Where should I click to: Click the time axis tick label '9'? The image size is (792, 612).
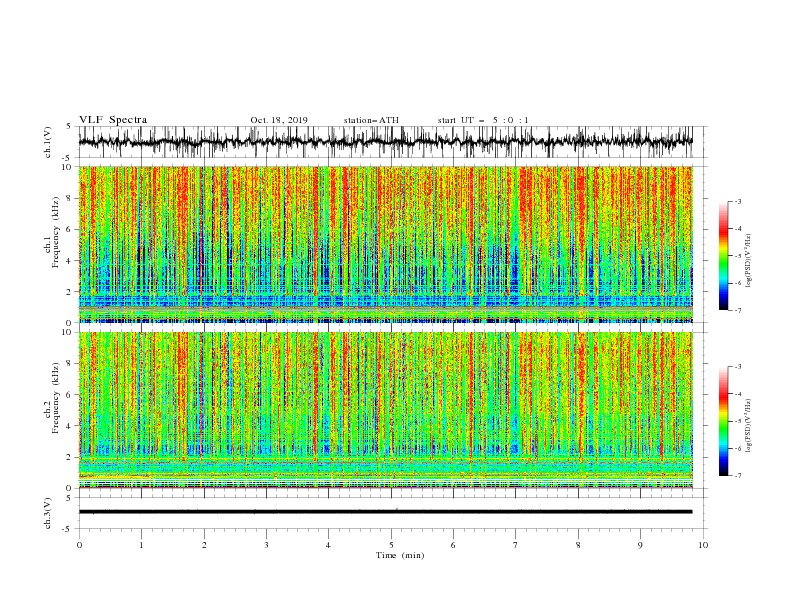(x=640, y=545)
